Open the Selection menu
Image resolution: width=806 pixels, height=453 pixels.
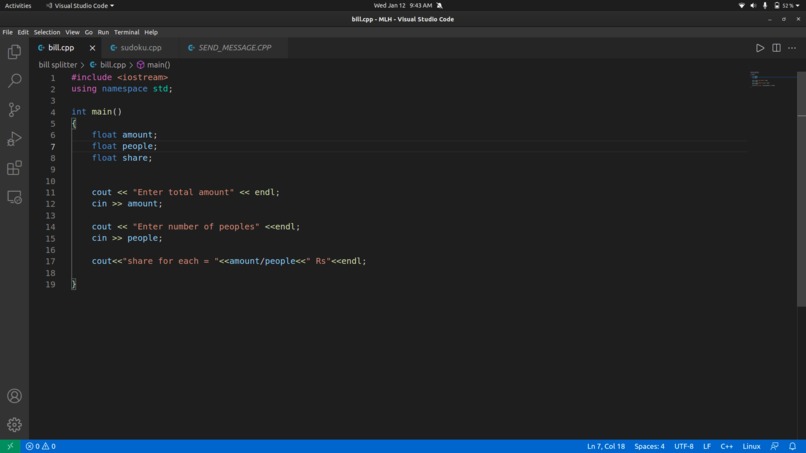pos(47,32)
